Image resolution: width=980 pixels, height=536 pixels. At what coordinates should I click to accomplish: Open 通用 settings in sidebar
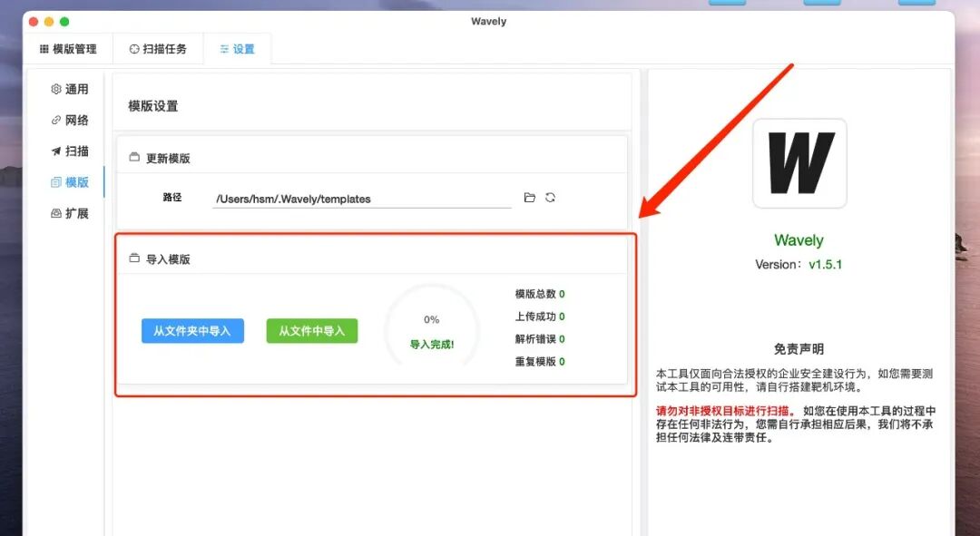(x=69, y=89)
